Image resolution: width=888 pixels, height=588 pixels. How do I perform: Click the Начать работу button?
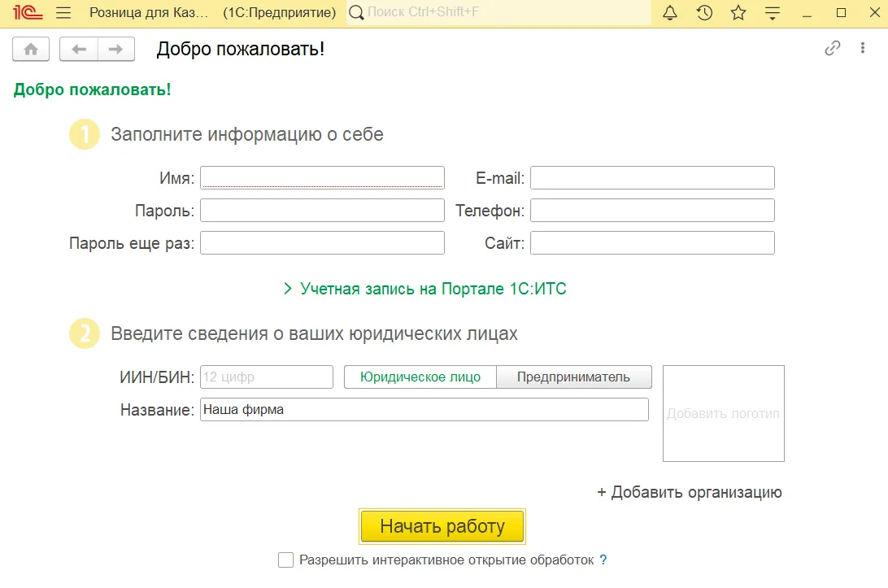coord(442,526)
